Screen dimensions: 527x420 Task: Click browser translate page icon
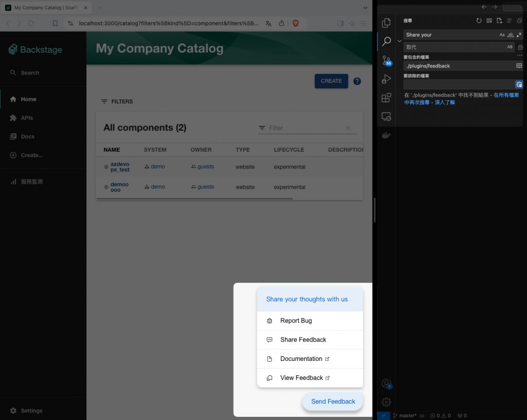click(268, 24)
